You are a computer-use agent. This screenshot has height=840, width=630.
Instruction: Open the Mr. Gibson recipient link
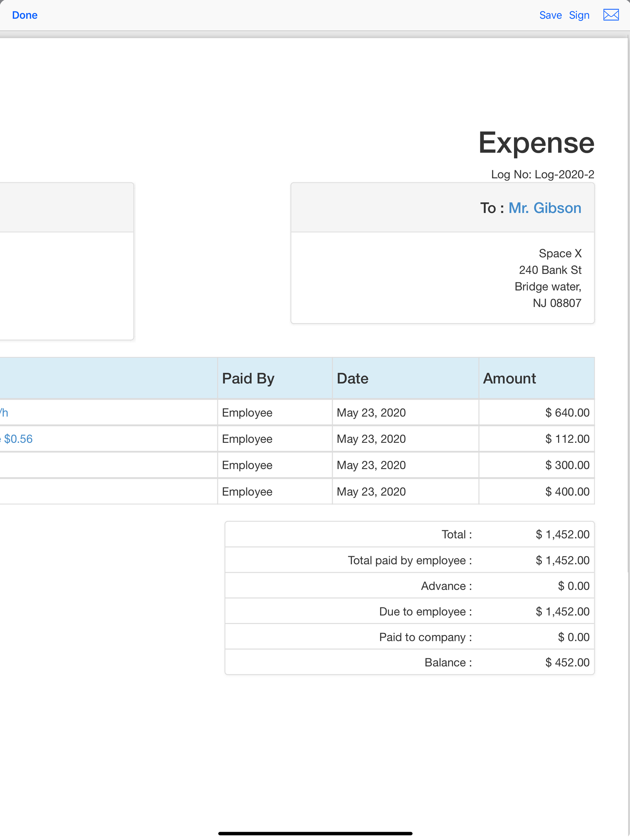point(544,208)
